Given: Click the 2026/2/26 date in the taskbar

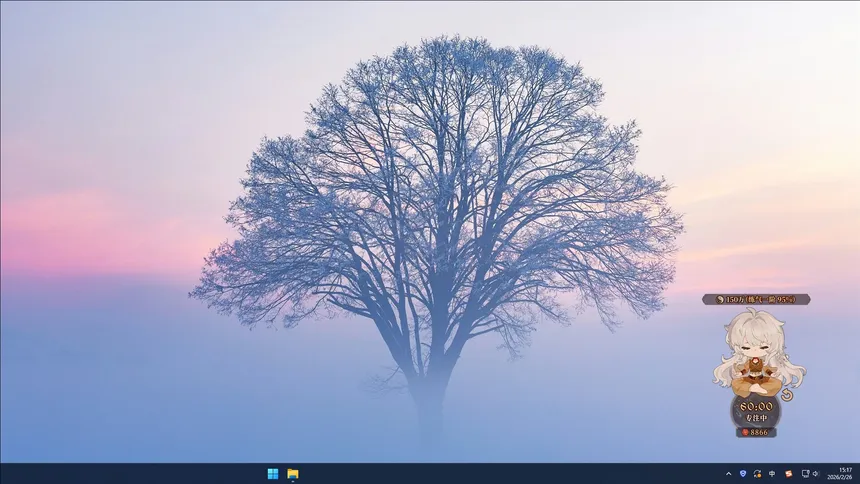Looking at the screenshot, I should pos(844,478).
